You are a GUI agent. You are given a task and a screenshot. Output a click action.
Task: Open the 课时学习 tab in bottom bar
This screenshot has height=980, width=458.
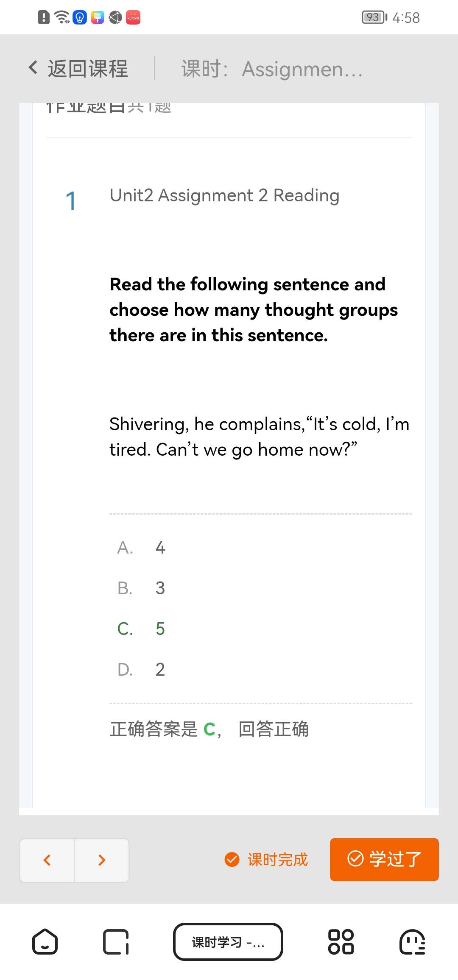[x=228, y=942]
